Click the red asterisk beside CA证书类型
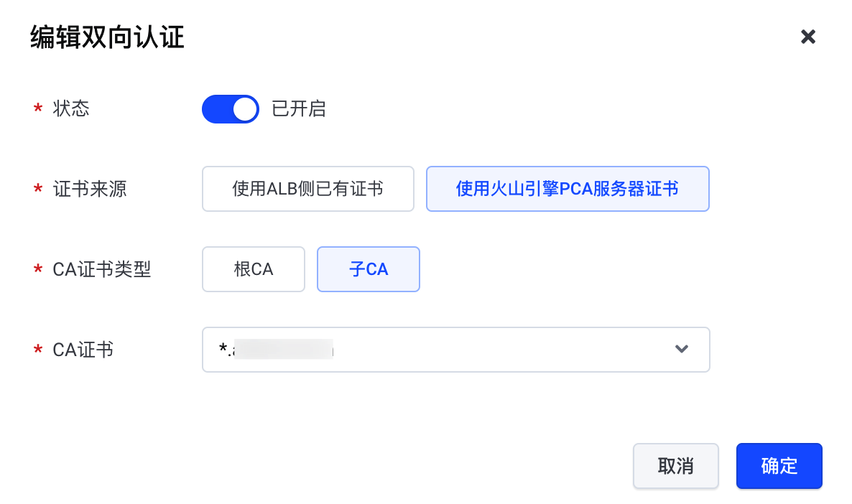 point(37,270)
